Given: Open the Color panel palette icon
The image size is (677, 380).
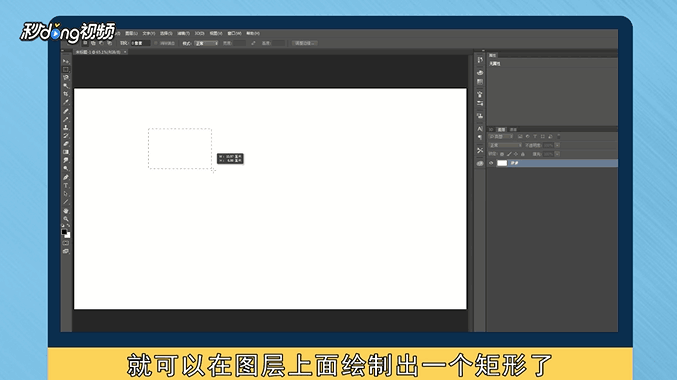Looking at the screenshot, I should (480, 73).
